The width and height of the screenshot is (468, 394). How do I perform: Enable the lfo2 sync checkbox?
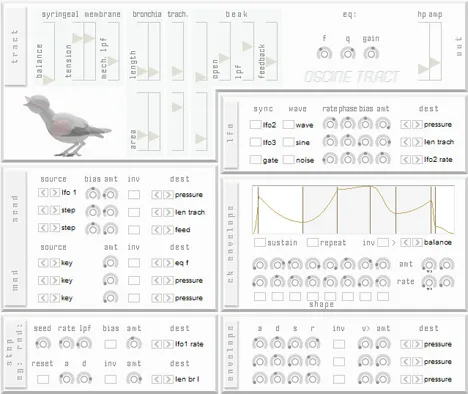click(256, 125)
